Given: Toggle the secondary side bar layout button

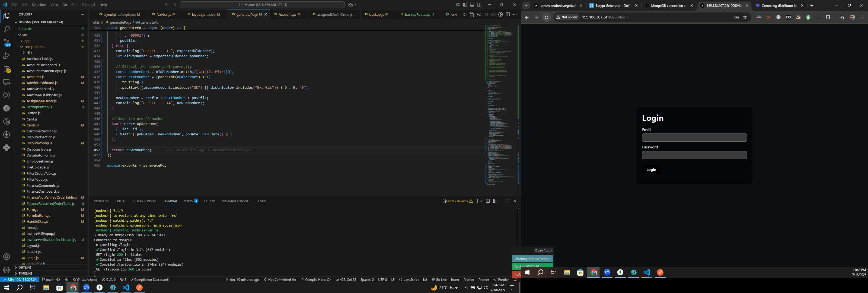Looking at the screenshot, I should (479, 5).
